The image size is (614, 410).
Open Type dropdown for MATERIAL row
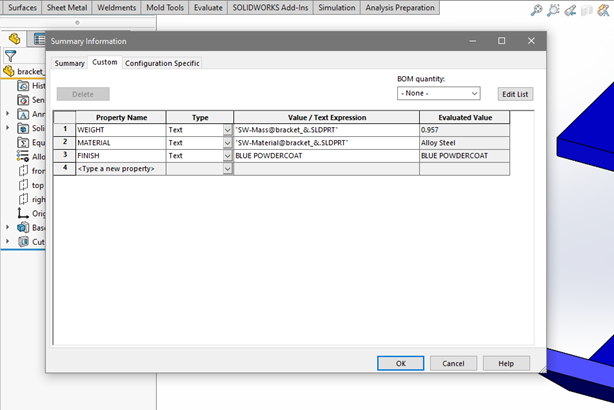(228, 143)
